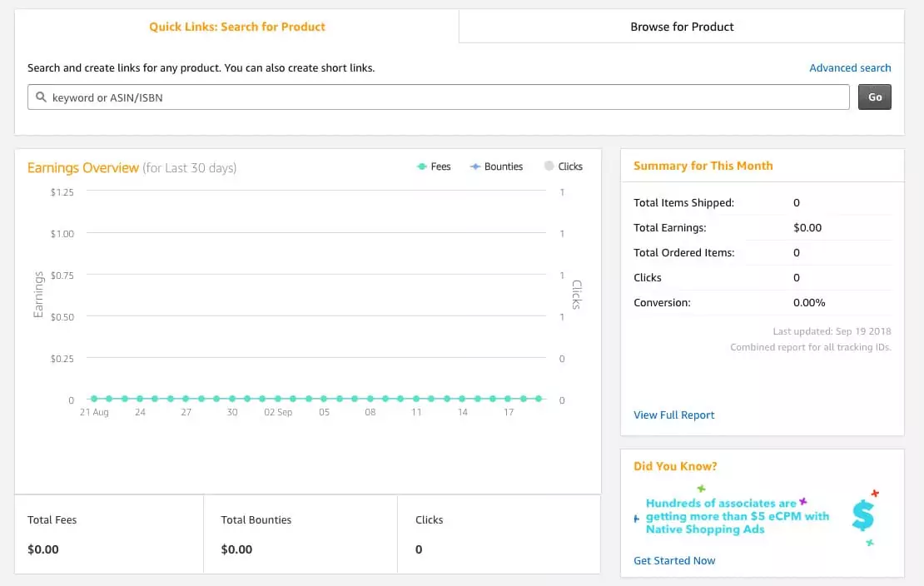Select the Quick Links: Search for Product tab

(x=237, y=27)
